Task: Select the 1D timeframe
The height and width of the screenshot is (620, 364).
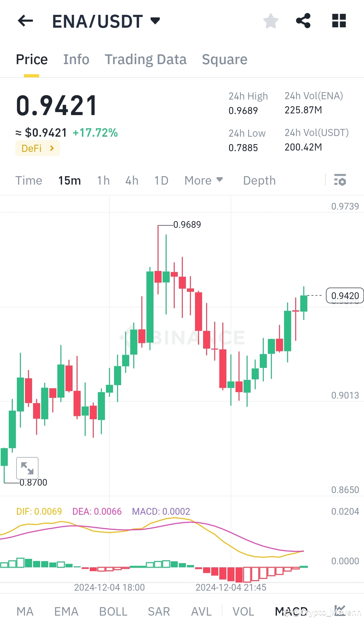Action: point(161,181)
